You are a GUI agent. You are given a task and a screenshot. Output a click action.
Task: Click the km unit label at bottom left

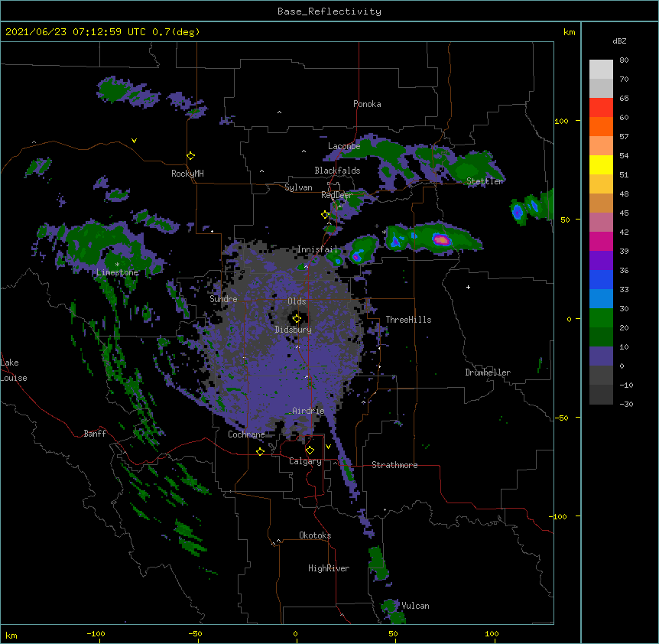11,635
